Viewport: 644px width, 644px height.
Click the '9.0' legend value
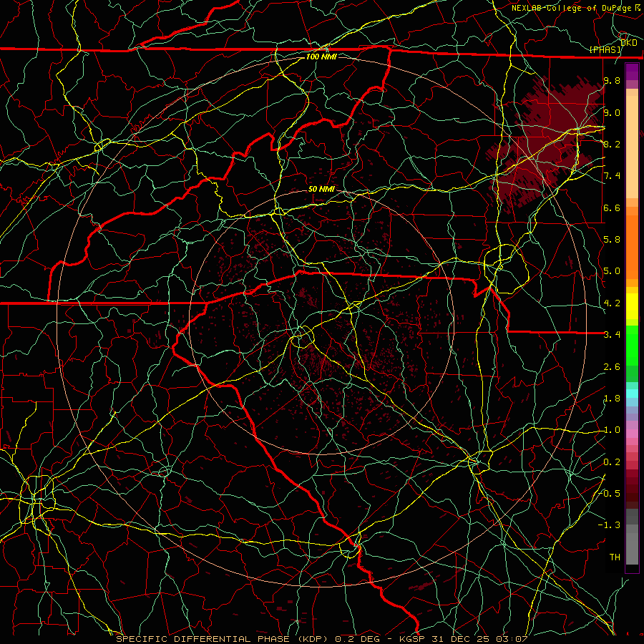[x=612, y=112]
